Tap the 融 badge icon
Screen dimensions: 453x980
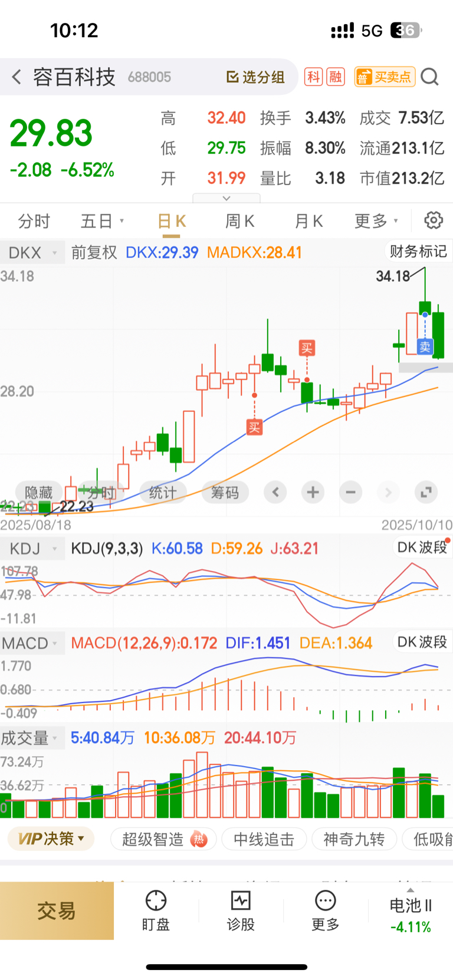pos(336,77)
